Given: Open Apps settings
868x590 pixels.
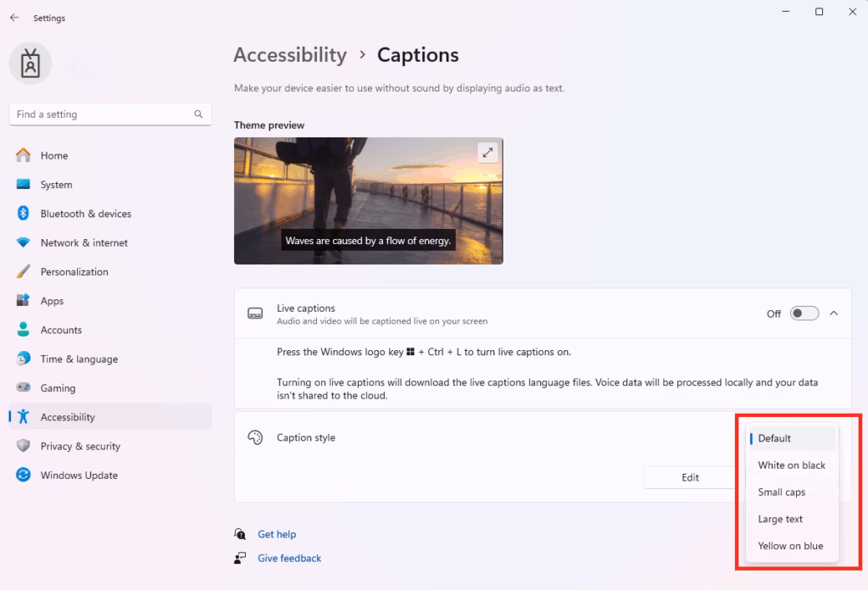Looking at the screenshot, I should click(111, 301).
